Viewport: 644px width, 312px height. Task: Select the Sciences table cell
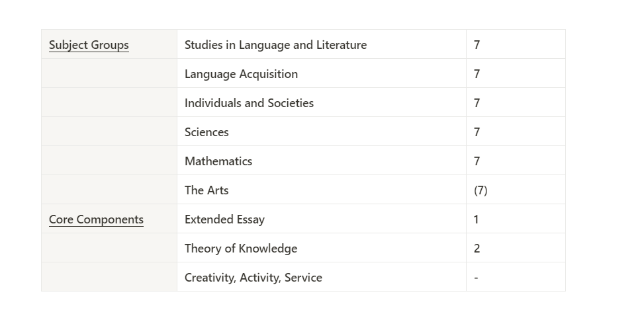(x=322, y=132)
